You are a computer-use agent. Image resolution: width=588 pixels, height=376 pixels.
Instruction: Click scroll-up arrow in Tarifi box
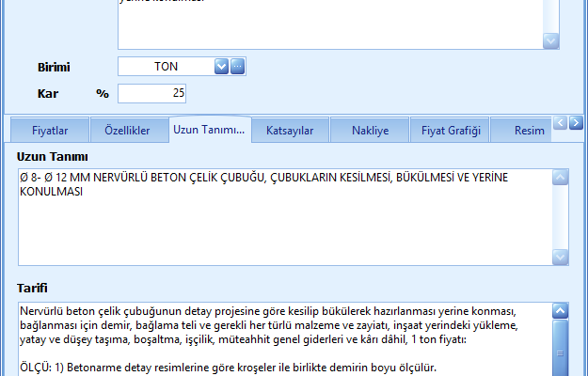561,310
